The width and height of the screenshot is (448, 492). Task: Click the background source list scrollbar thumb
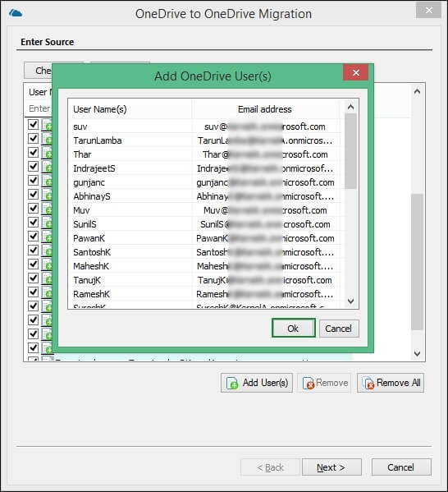coord(418,262)
